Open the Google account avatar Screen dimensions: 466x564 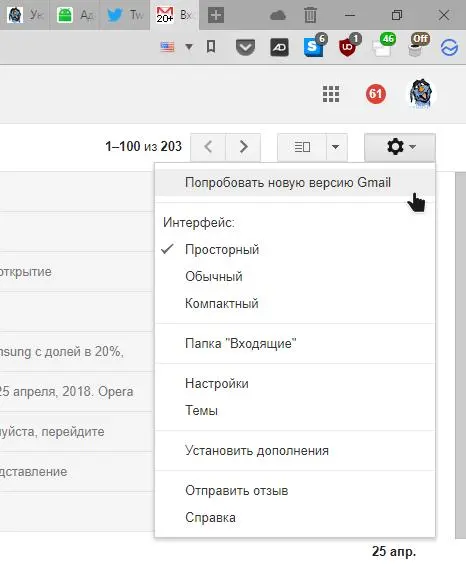pos(421,94)
